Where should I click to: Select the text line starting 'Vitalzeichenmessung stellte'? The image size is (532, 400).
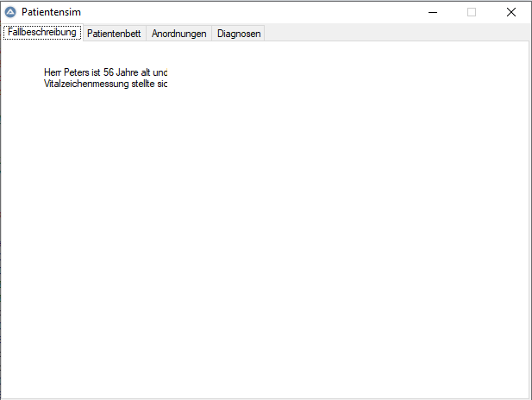click(x=105, y=84)
